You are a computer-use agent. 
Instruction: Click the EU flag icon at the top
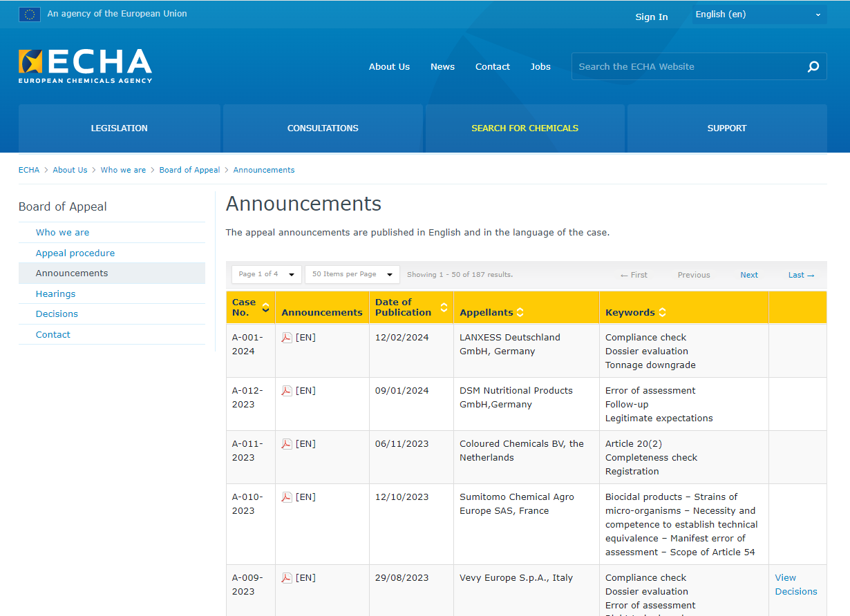click(29, 14)
